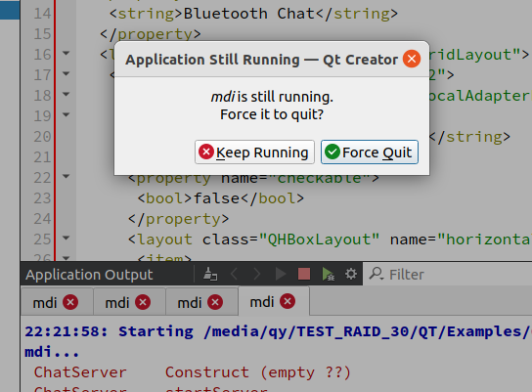The width and height of the screenshot is (532, 392).
Task: Click the 'Bluetooth Chat' string text
Action: coord(249,14)
